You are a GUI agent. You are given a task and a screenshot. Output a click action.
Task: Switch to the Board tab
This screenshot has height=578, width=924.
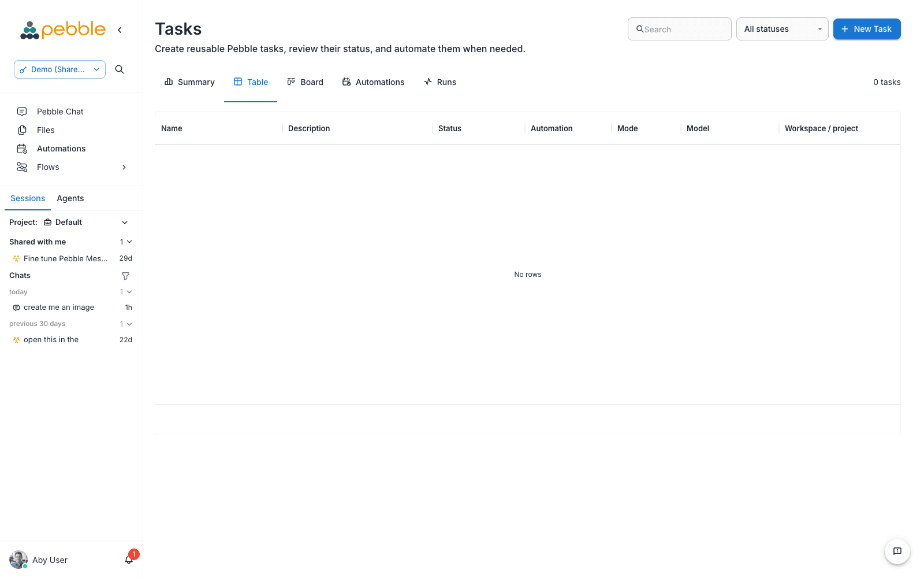tap(305, 82)
